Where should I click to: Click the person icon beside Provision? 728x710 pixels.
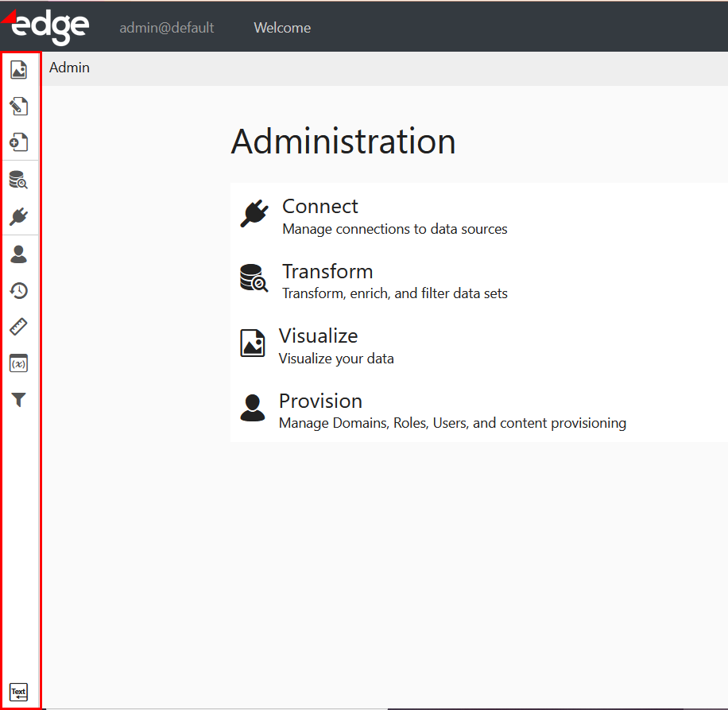coord(253,407)
